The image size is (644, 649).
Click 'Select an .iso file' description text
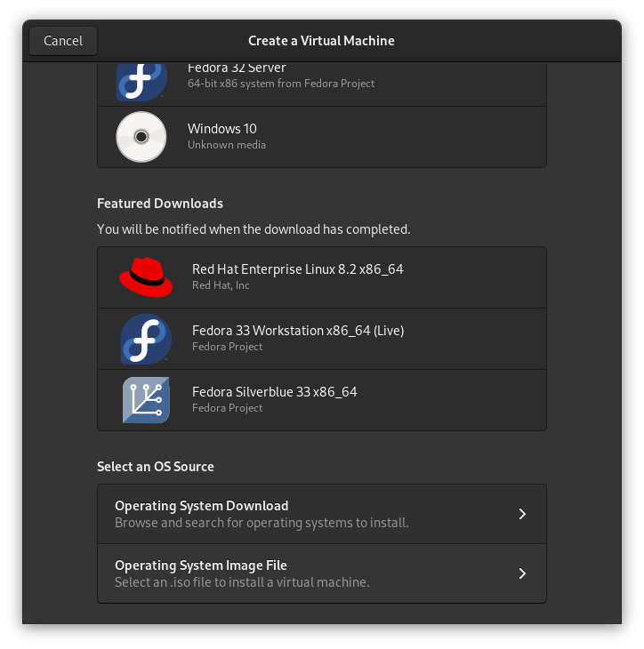[x=241, y=582]
